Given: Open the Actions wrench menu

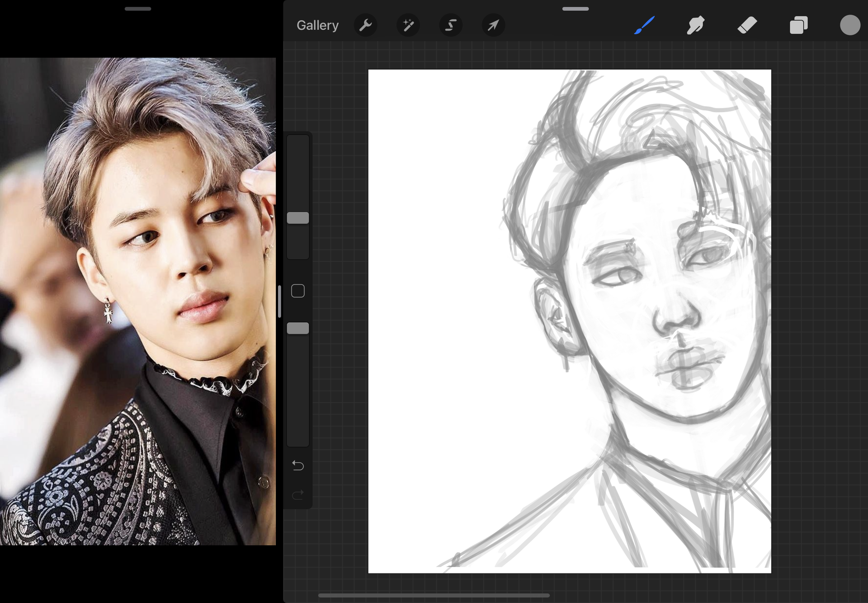Looking at the screenshot, I should [x=365, y=25].
